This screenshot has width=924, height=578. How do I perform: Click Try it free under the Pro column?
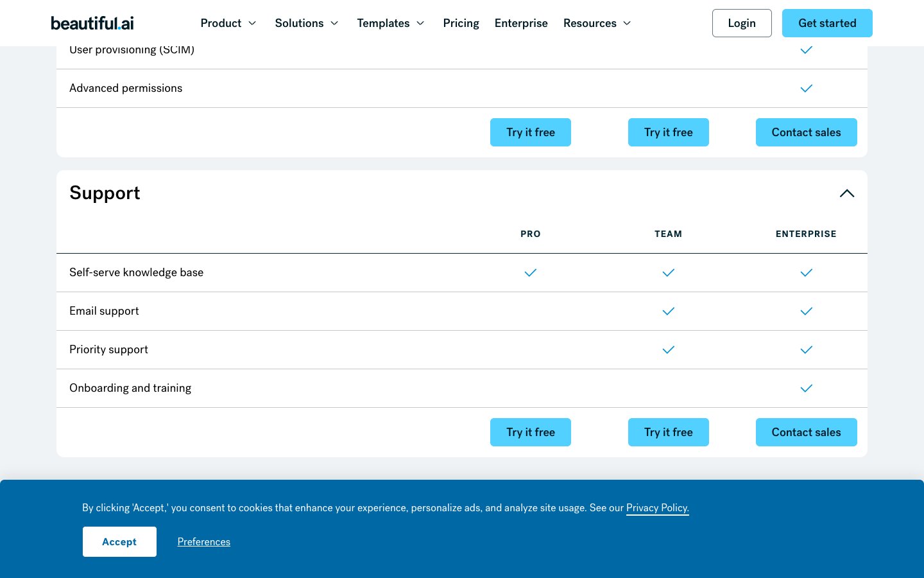click(x=531, y=432)
